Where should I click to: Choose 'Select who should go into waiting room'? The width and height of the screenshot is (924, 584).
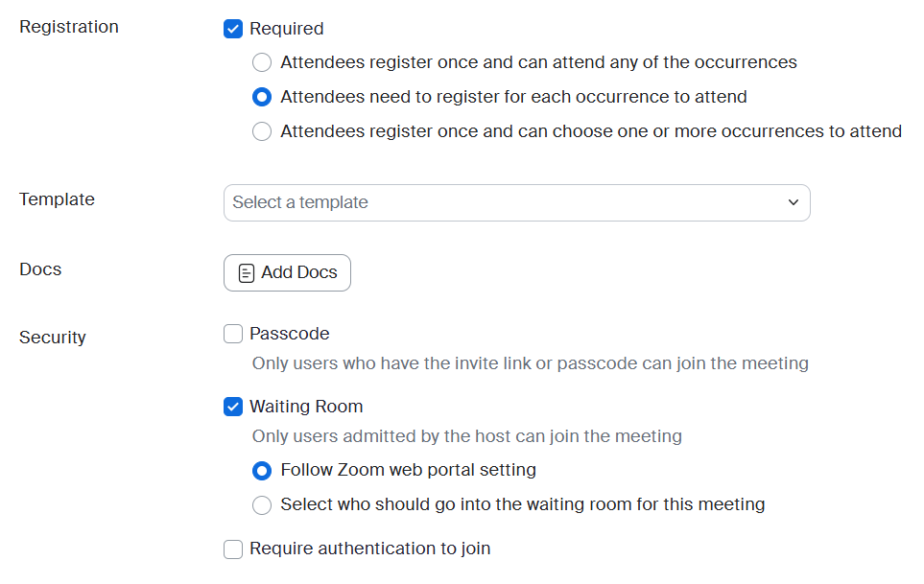pos(262,504)
